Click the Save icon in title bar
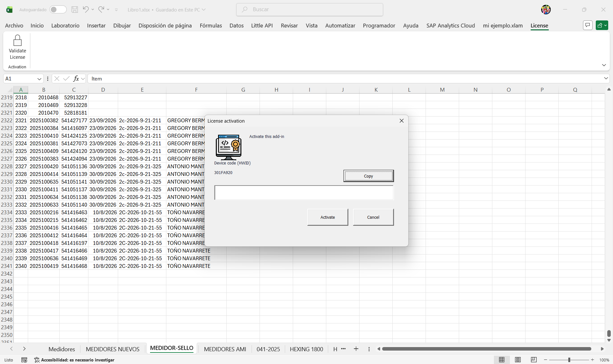This screenshot has width=613, height=364. pyautogui.click(x=74, y=10)
